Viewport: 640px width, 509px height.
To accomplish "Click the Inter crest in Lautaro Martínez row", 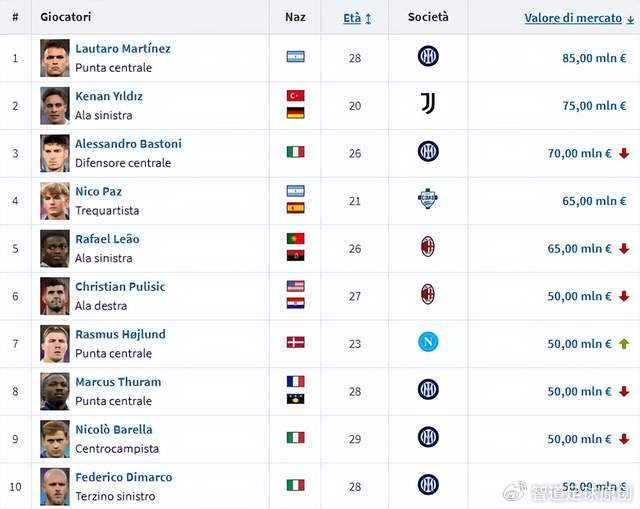I will pyautogui.click(x=428, y=57).
